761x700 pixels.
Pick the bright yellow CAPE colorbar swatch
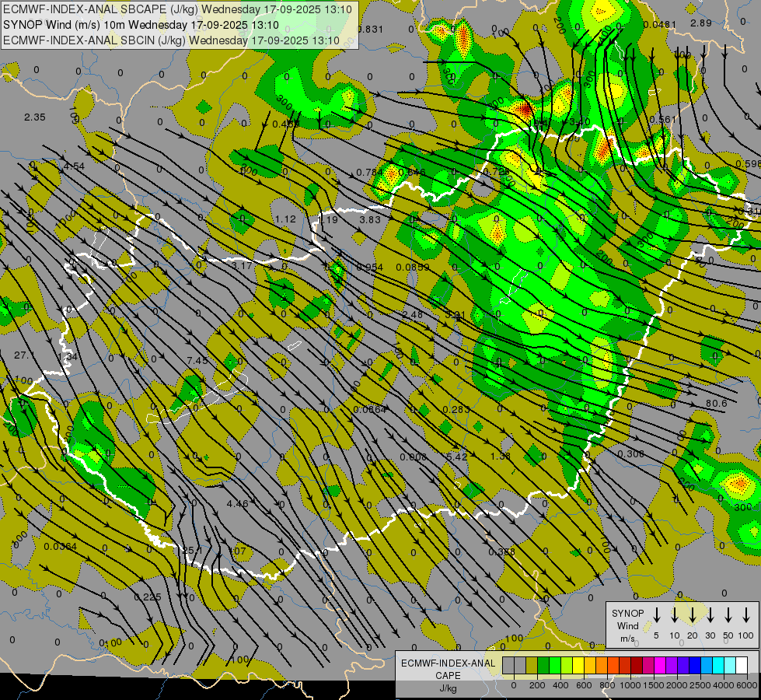pyautogui.click(x=578, y=666)
